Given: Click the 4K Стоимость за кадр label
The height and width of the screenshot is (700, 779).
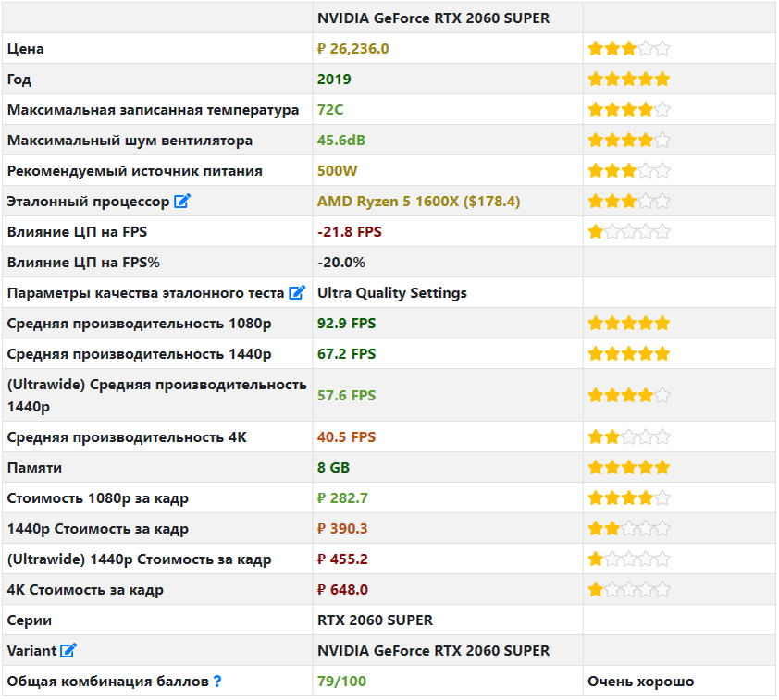Looking at the screenshot, I should point(85,590).
